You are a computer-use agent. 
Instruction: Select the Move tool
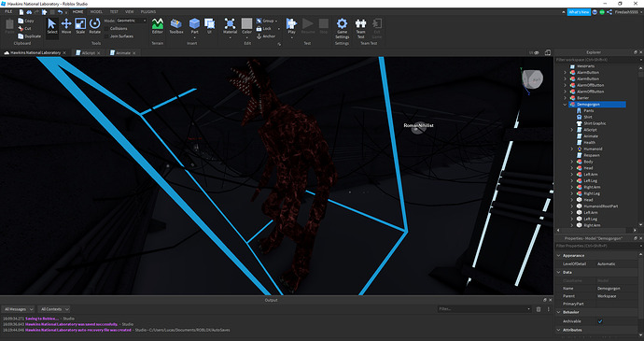(66, 26)
